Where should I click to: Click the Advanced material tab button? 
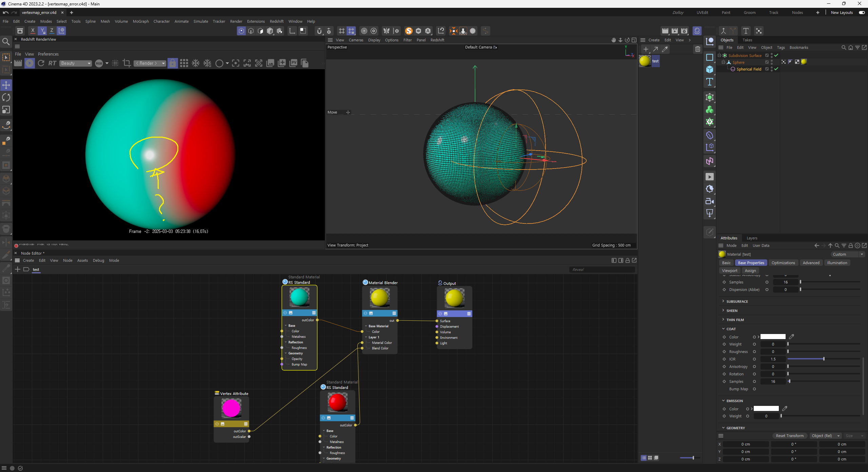[x=811, y=263]
